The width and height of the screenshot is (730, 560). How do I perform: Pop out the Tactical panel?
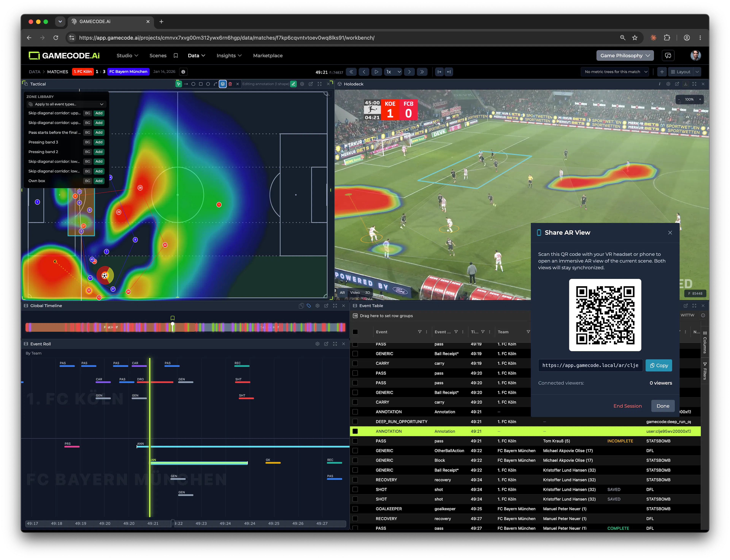pyautogui.click(x=311, y=84)
